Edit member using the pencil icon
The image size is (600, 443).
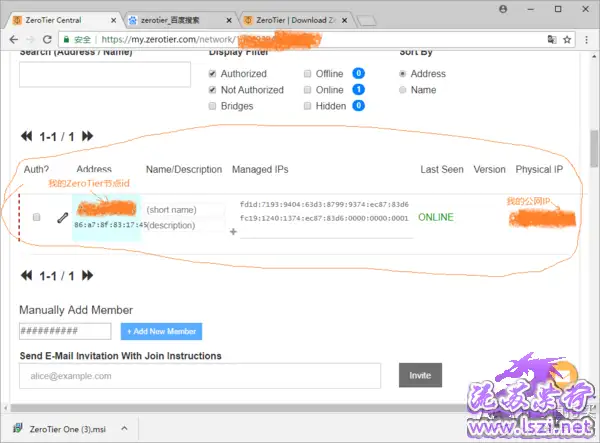(63, 218)
